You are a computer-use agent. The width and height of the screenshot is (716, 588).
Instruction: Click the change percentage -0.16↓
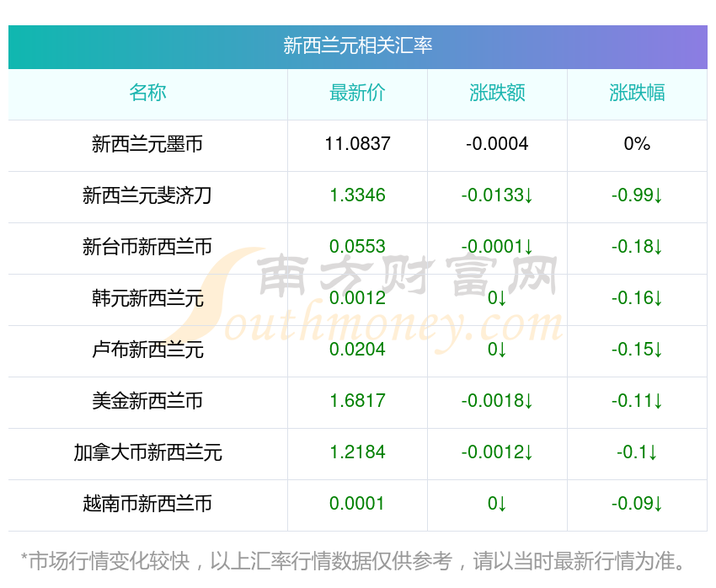(x=637, y=298)
